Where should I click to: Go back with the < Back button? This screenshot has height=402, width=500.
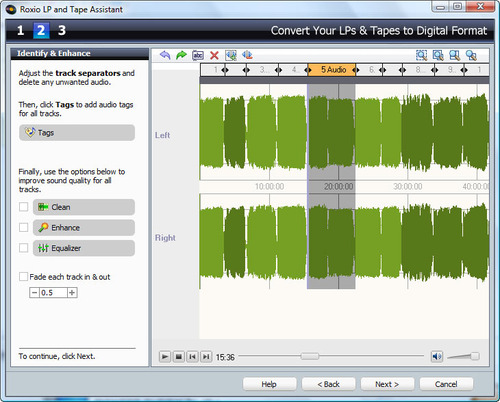click(328, 384)
